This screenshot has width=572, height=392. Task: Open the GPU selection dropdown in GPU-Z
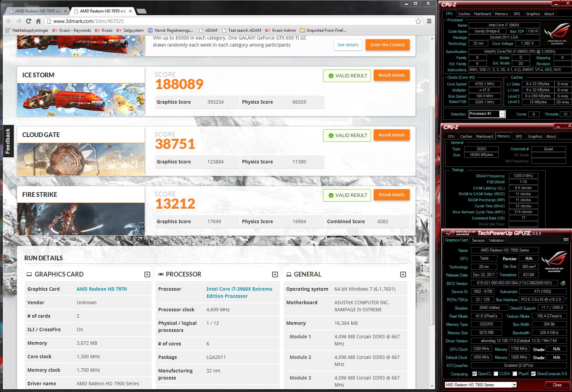[x=481, y=385]
